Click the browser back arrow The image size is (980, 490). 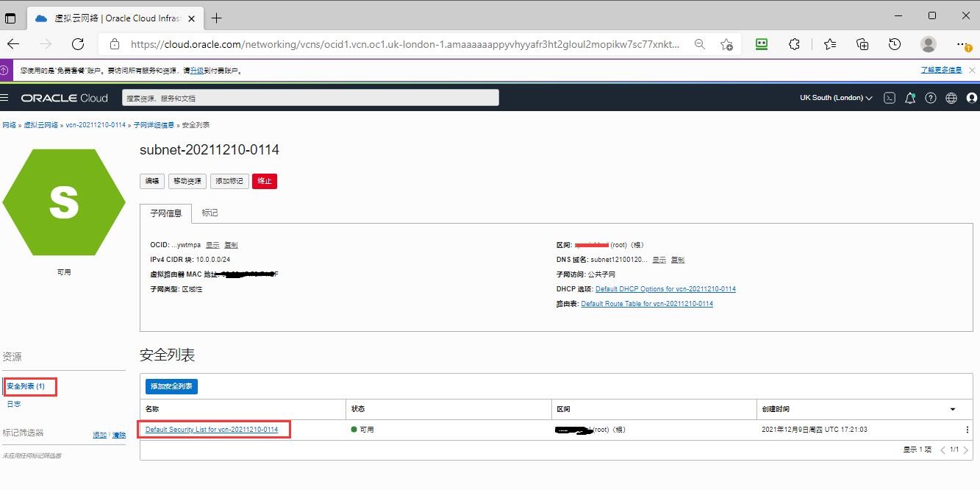pos(13,44)
